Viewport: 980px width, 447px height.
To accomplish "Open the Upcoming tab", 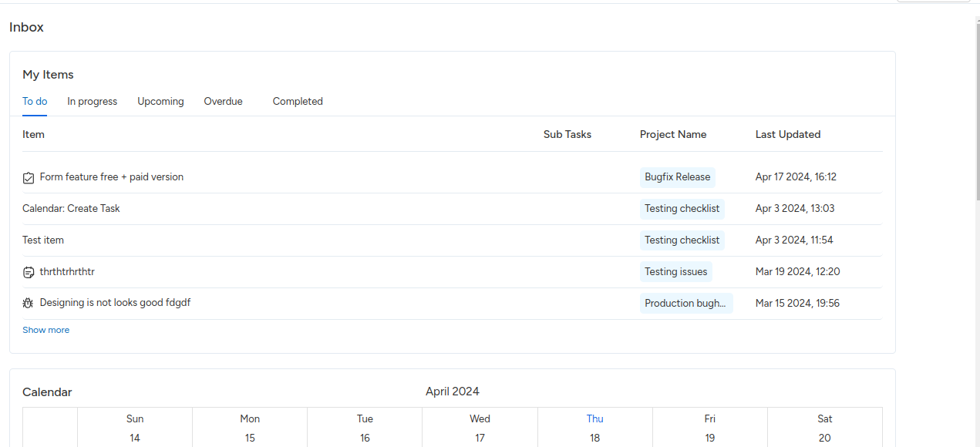I will 160,102.
